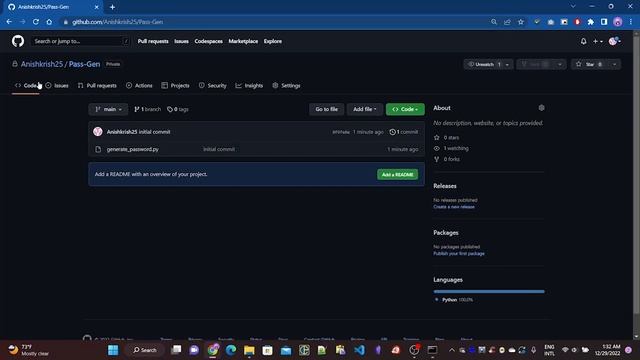The width and height of the screenshot is (640, 360).
Task: Open the Windows Start menu
Action: click(x=113, y=350)
